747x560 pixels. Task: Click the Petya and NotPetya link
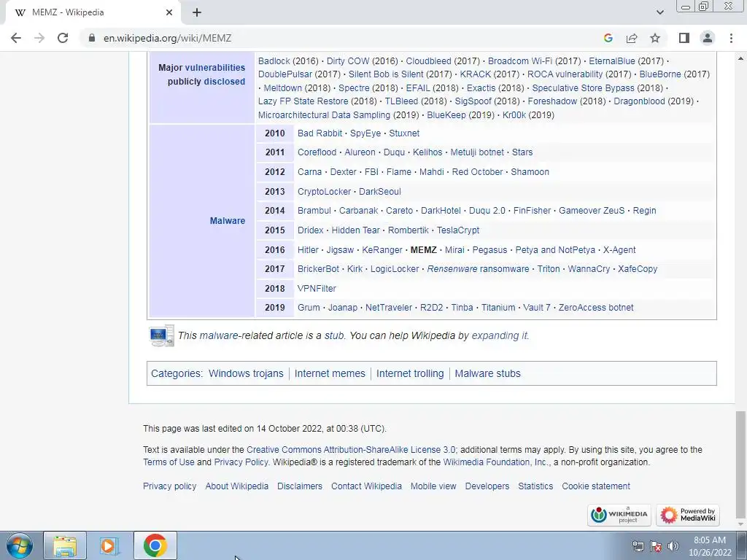click(555, 250)
